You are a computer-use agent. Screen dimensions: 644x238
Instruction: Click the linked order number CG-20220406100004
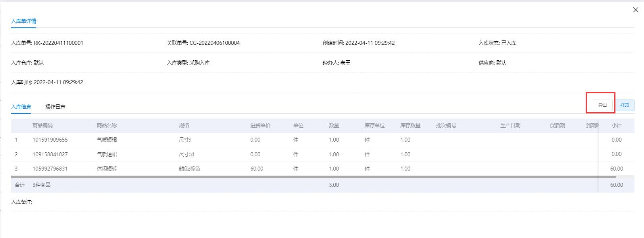(214, 43)
